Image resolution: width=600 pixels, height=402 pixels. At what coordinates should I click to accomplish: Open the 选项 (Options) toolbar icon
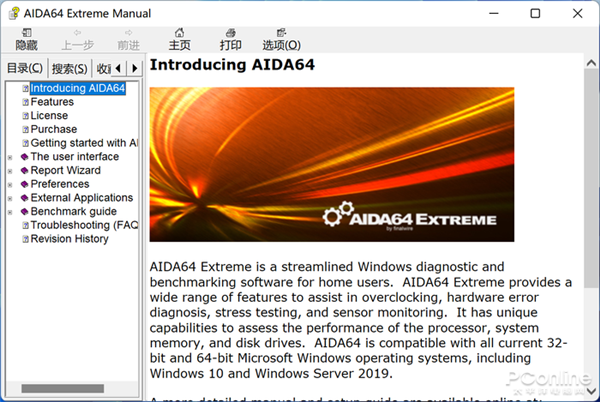(281, 38)
